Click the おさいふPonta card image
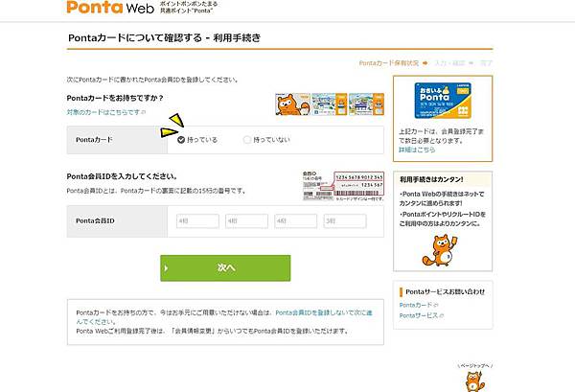 click(443, 101)
